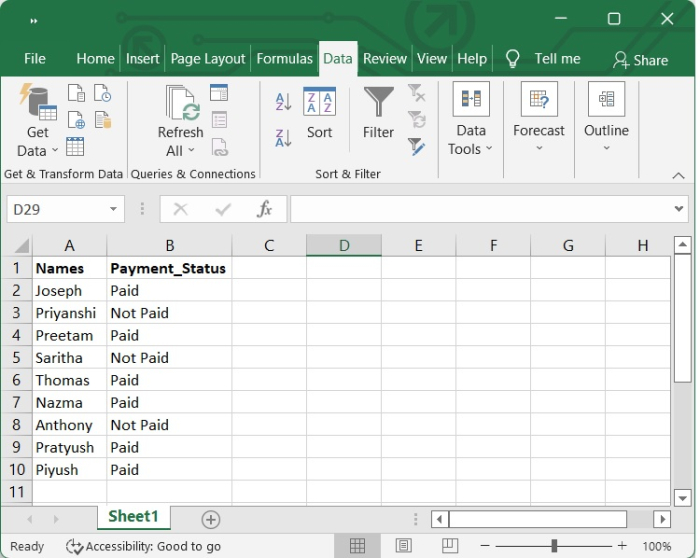
Task: Click the Tell me lightbulb
Action: (512, 59)
